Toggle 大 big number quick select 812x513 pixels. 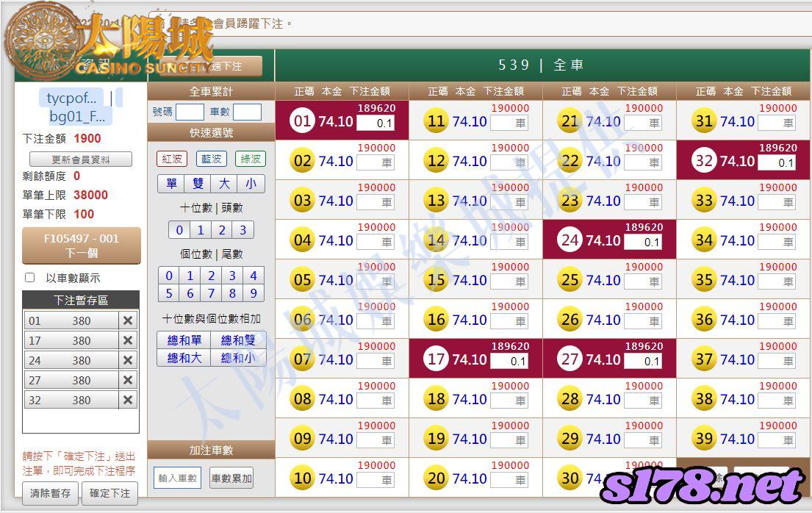[224, 184]
